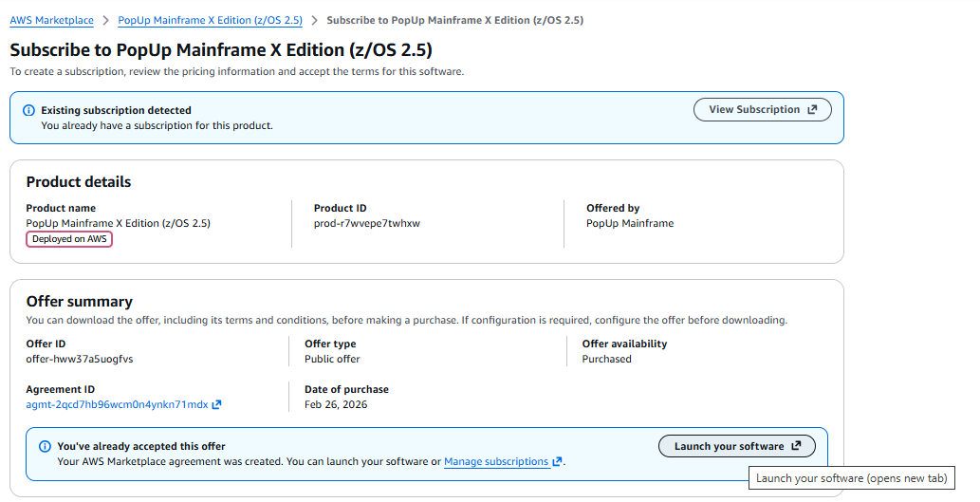Click the info icon beside You've already accepted this offer

tap(45, 446)
